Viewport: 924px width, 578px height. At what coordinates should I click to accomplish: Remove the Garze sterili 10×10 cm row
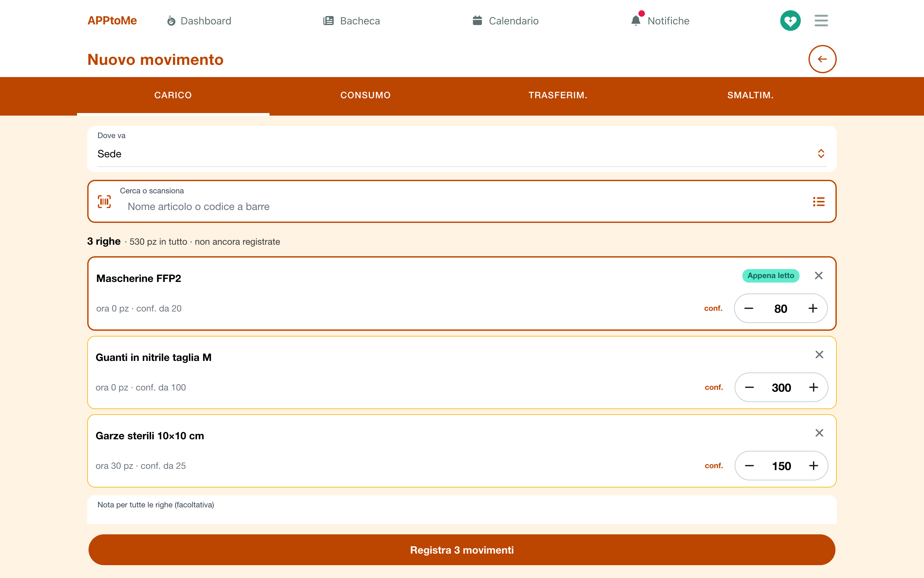point(819,433)
